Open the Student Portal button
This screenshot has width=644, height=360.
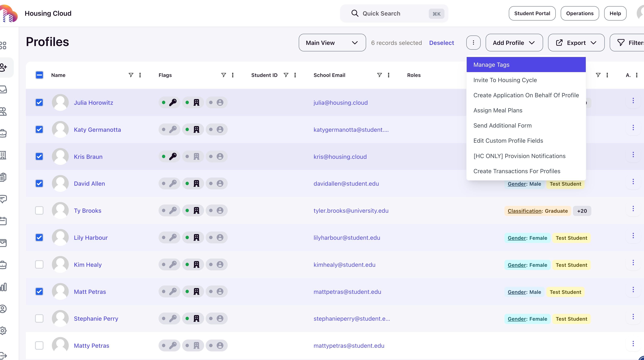[x=532, y=13]
